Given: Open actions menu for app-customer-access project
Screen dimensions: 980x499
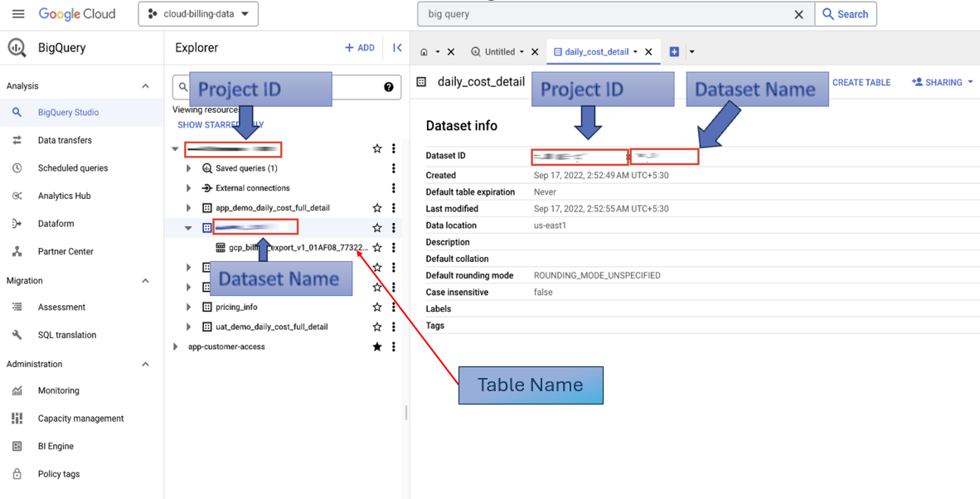Looking at the screenshot, I should click(x=393, y=346).
